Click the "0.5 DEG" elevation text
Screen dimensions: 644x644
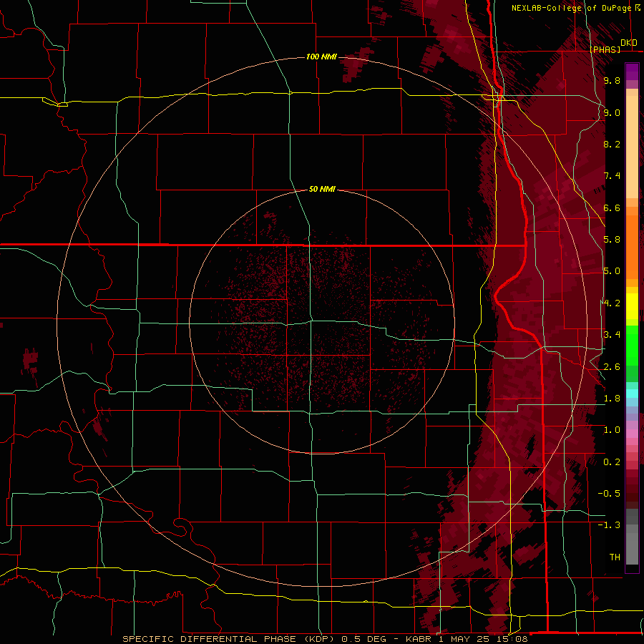[364, 639]
